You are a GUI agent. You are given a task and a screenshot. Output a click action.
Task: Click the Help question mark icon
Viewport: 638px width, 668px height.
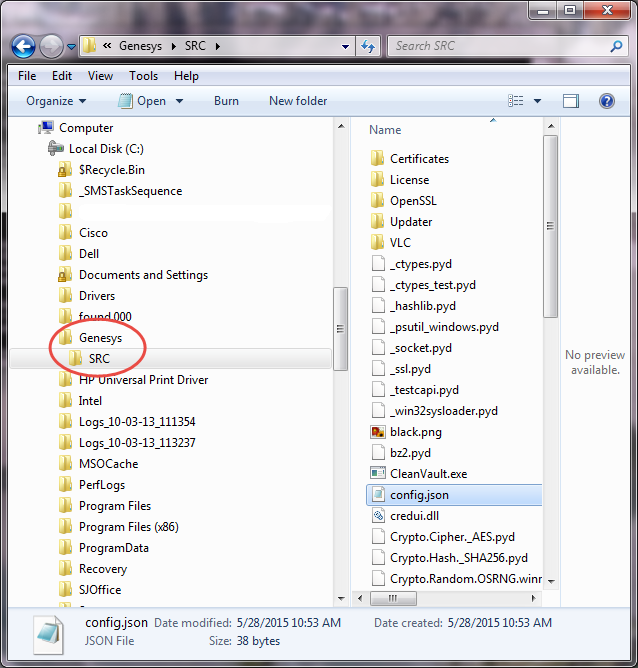point(606,101)
